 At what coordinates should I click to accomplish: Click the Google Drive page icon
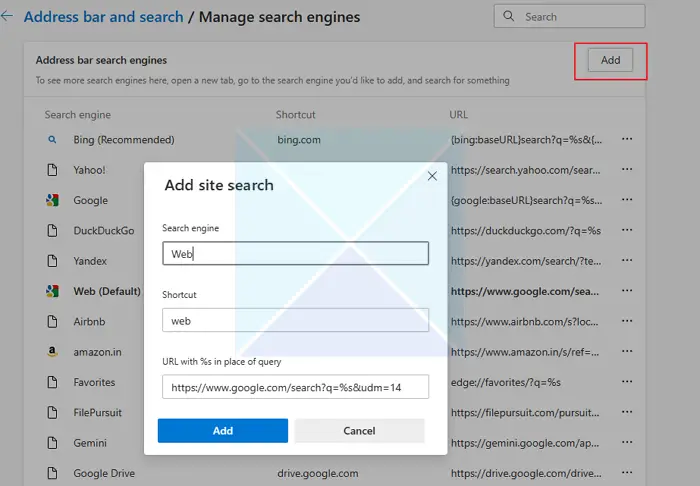click(52, 473)
